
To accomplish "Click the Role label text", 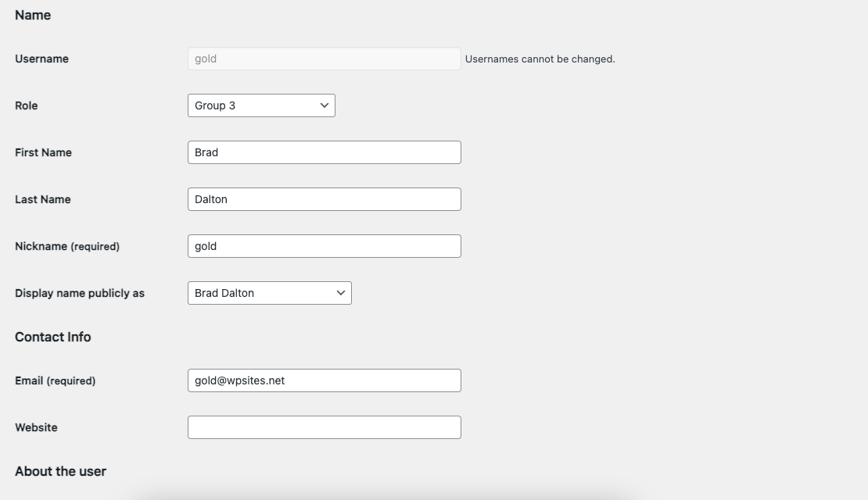I will (x=26, y=105).
